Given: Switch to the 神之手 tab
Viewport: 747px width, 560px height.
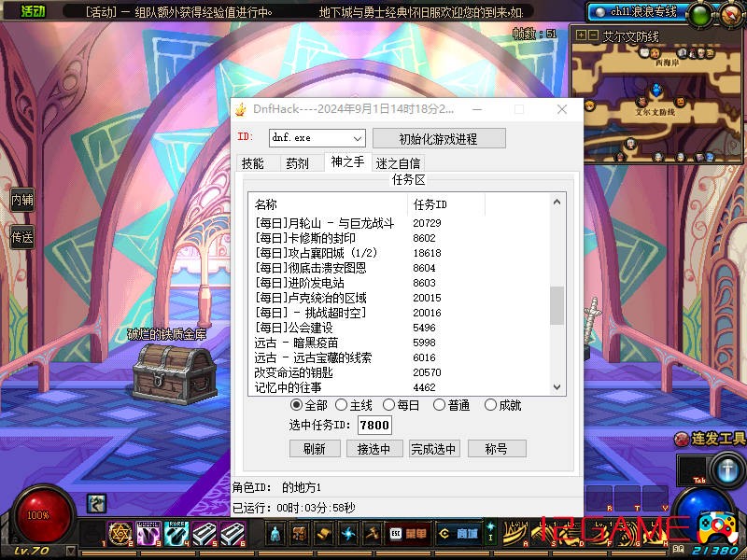Looking at the screenshot, I should click(347, 161).
